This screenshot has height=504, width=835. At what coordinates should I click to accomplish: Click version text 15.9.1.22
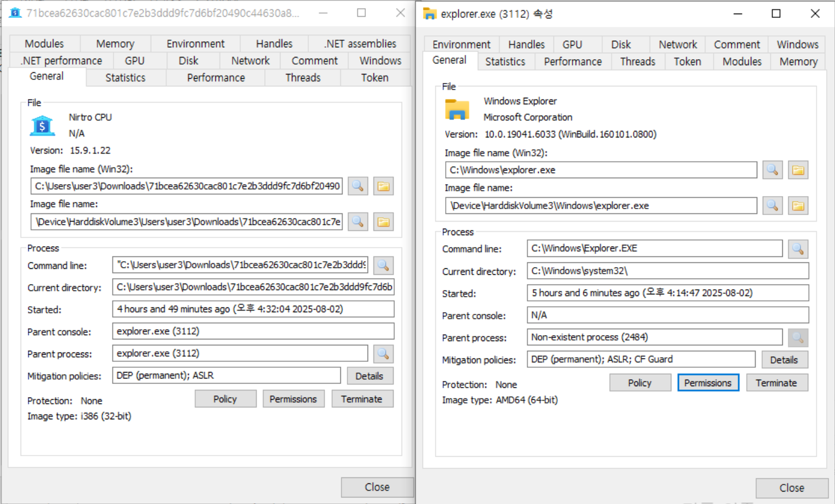coord(90,150)
